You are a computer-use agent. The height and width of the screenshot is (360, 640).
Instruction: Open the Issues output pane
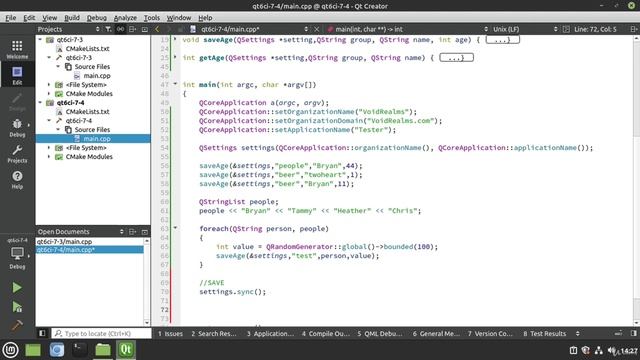pyautogui.click(x=170, y=333)
